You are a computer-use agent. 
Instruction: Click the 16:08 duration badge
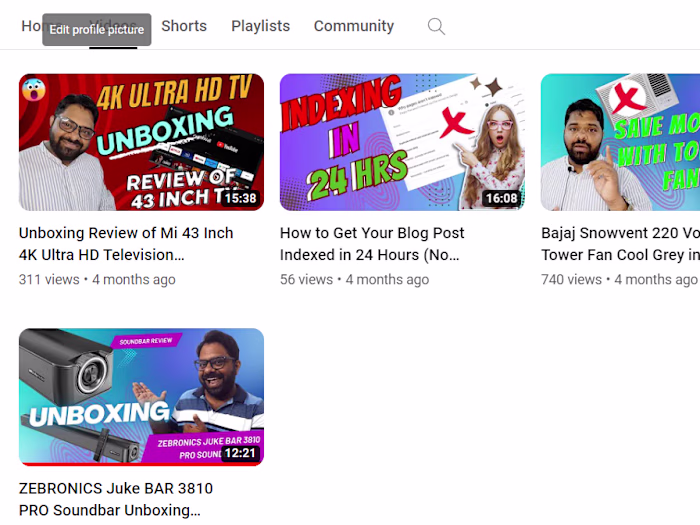[x=501, y=198]
